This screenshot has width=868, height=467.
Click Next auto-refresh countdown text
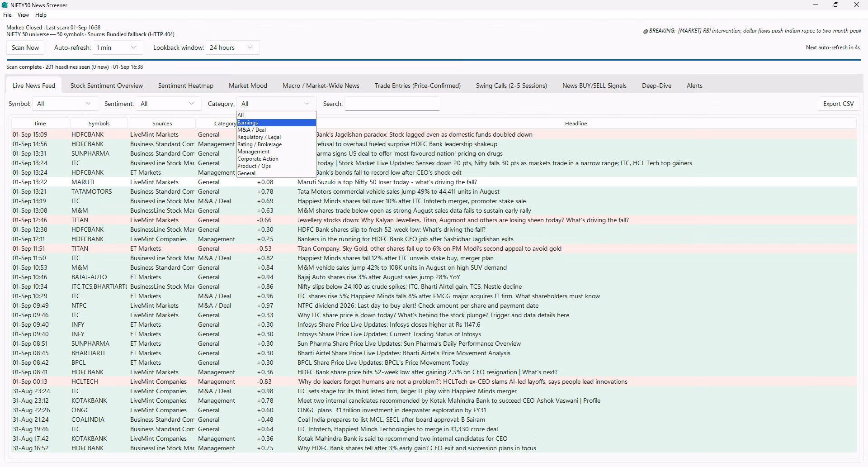pyautogui.click(x=833, y=48)
